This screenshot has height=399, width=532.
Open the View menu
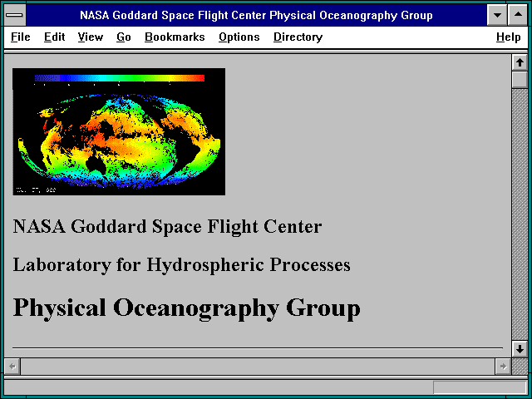[x=91, y=37]
